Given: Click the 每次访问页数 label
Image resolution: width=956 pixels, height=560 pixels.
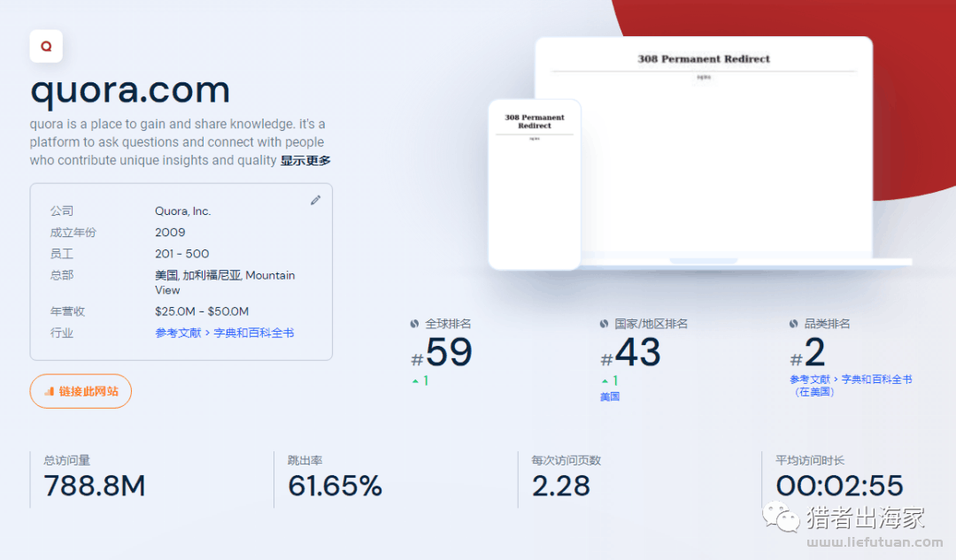Looking at the screenshot, I should [567, 460].
